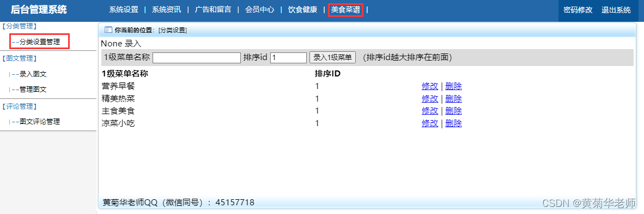Click 密码修改 in the top bar

(578, 10)
